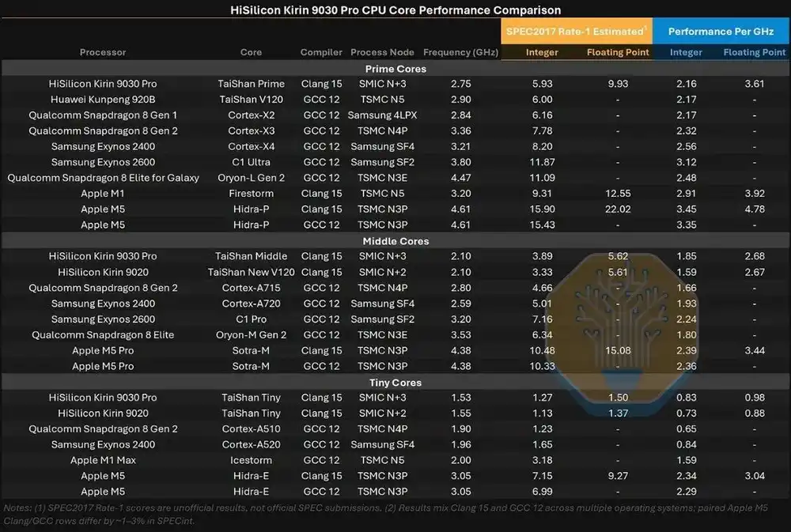This screenshot has width=791, height=532.
Task: Select the "Core" column header
Action: pyautogui.click(x=251, y=52)
